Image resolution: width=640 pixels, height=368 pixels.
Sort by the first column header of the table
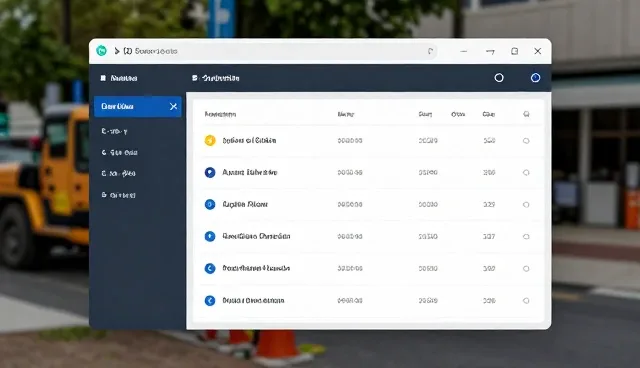[x=220, y=114]
